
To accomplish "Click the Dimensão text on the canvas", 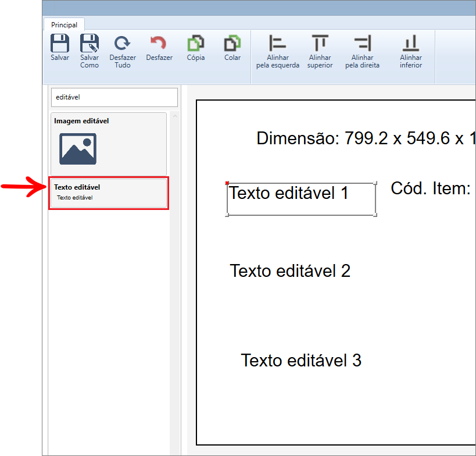I will 366,138.
